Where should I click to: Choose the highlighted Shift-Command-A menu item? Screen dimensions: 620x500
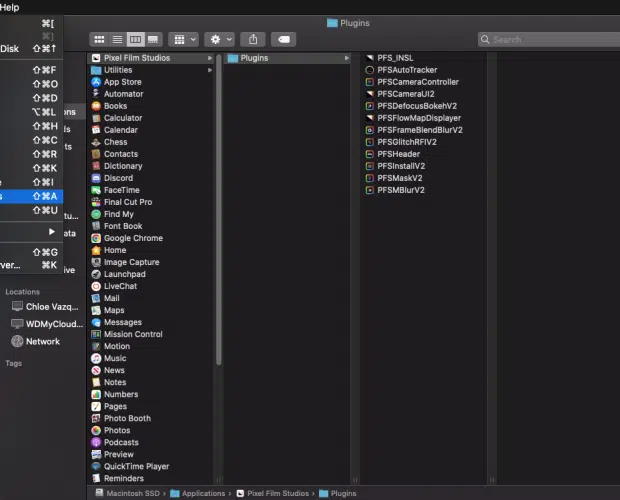pyautogui.click(x=31, y=196)
